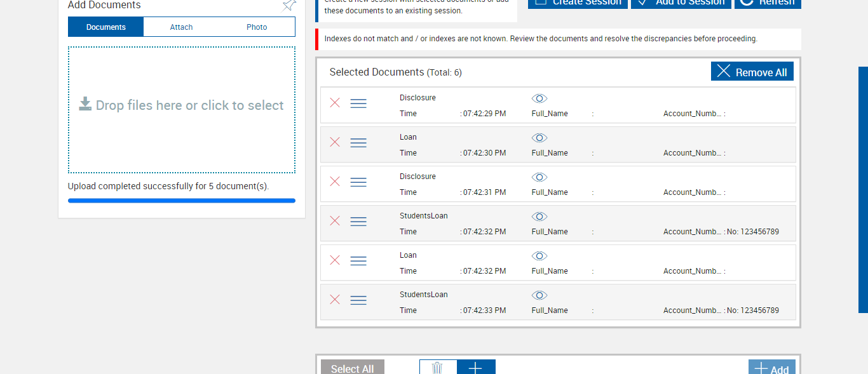Remove the 07:42:32 PM StudentsLoan document
Image resolution: width=868 pixels, height=374 pixels.
(x=335, y=221)
